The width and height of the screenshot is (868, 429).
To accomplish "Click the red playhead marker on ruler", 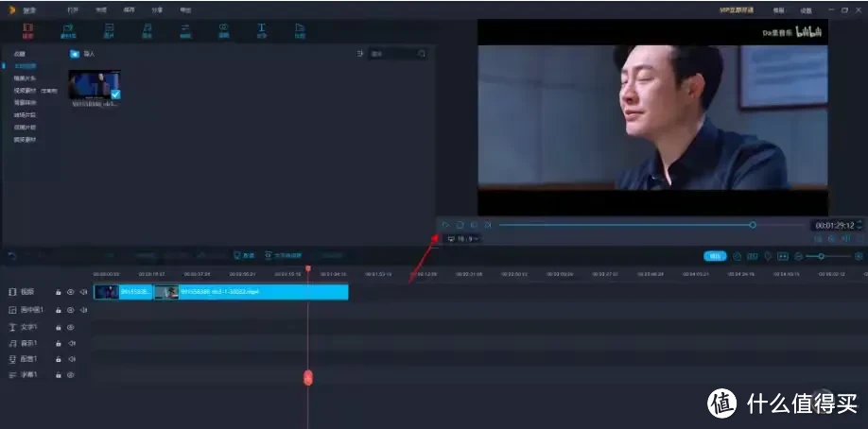I will click(x=308, y=268).
